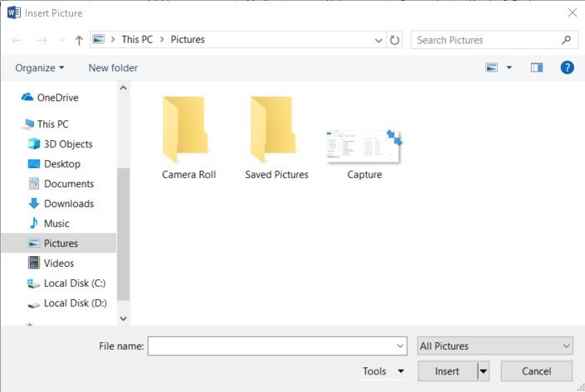
Task: Open the view options dropdown arrow
Action: [x=509, y=67]
